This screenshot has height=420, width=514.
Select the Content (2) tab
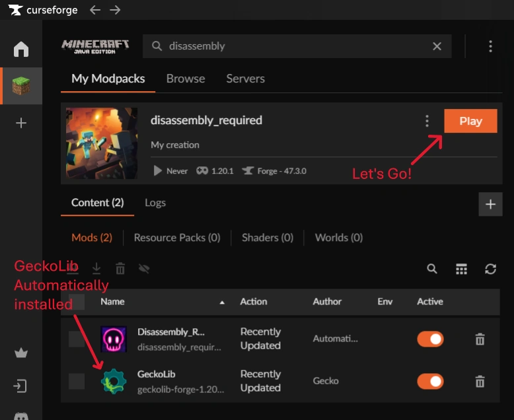tap(97, 203)
